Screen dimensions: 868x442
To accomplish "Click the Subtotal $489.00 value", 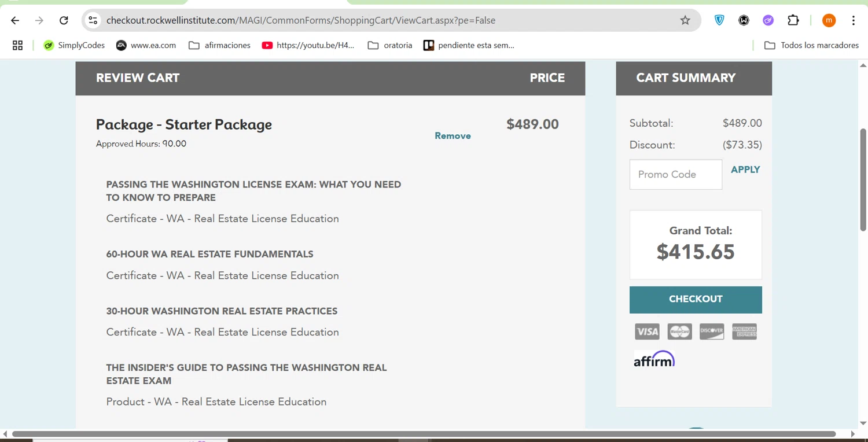I will click(x=742, y=123).
